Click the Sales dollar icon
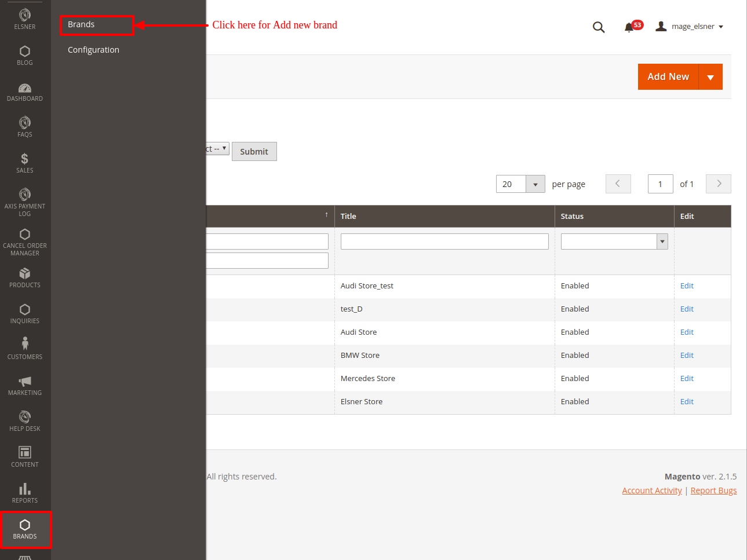747x560 pixels. (25, 159)
